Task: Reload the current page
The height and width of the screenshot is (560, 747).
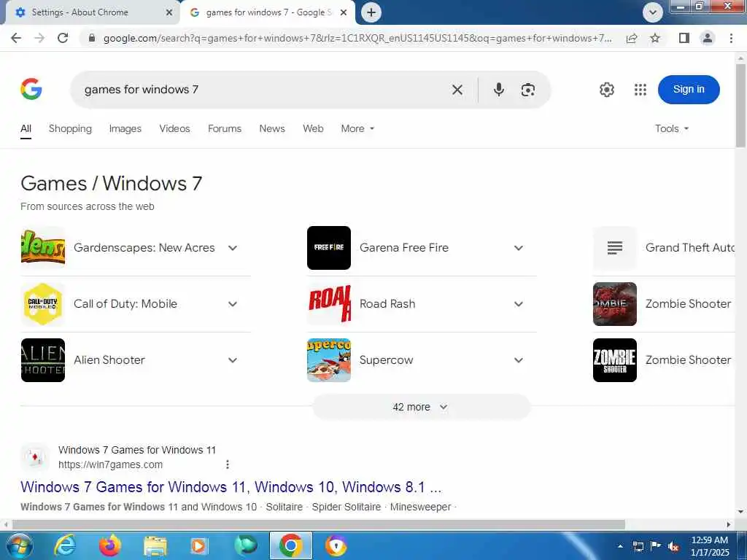Action: pos(63,38)
